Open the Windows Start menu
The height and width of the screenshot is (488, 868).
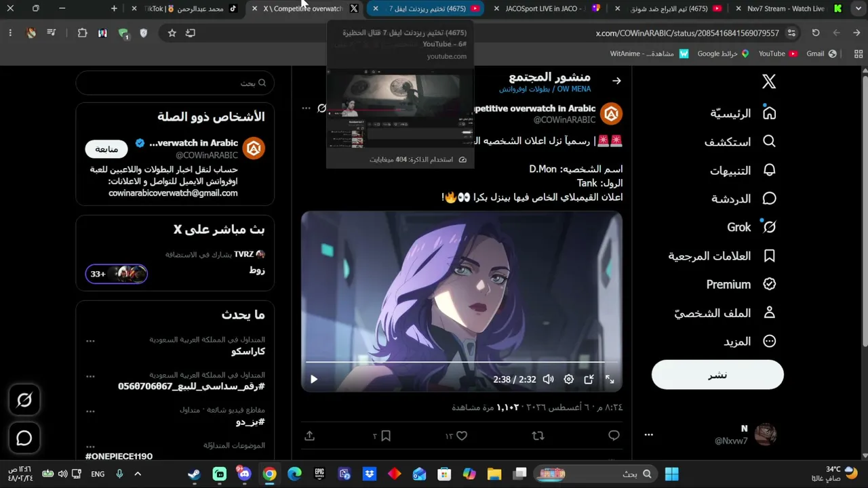671,474
